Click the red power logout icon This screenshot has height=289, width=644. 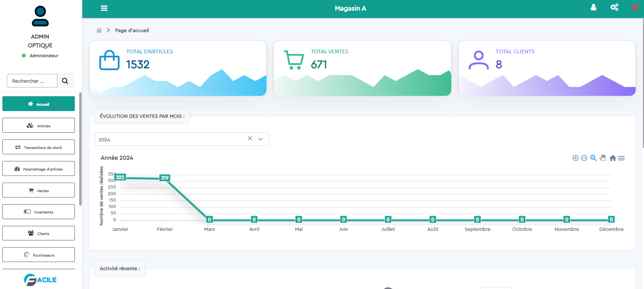[x=635, y=7]
